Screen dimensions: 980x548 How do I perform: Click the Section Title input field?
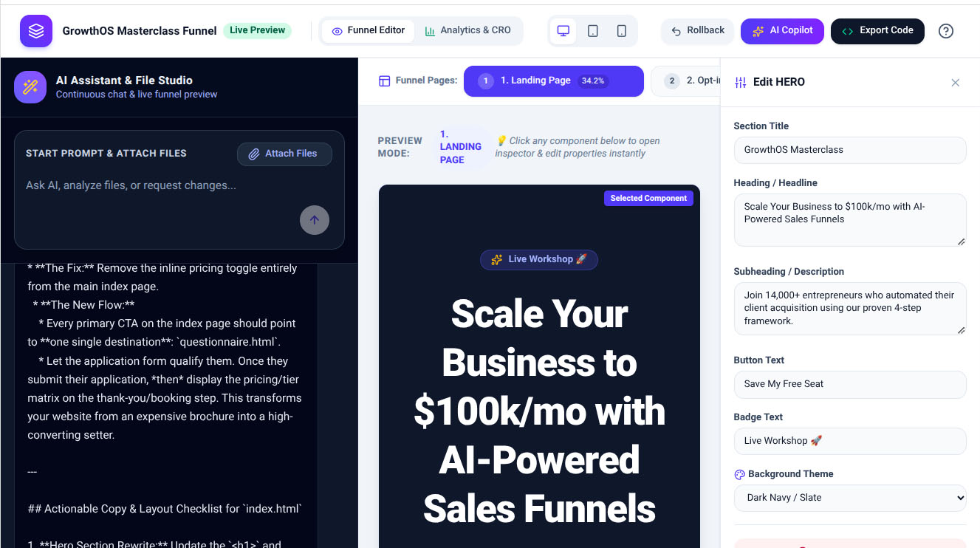[850, 150]
